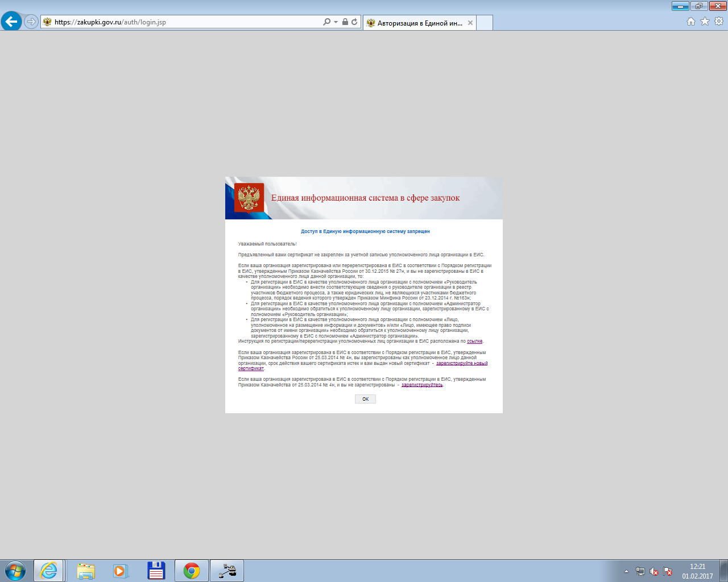728x582 pixels.
Task: Open the Tools gear menu
Action: pos(719,22)
